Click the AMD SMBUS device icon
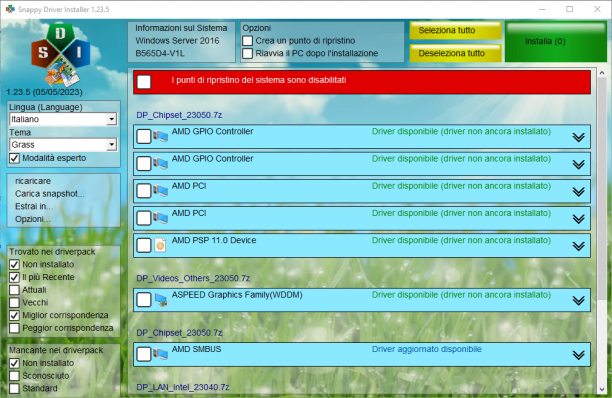 tap(160, 354)
